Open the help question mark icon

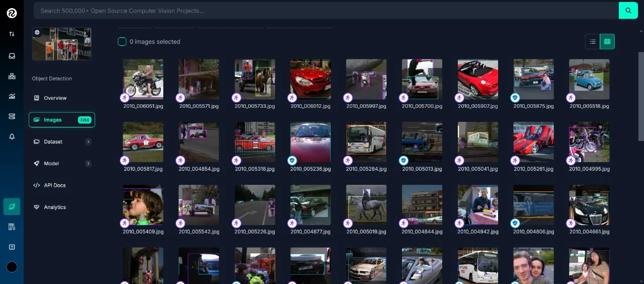(x=12, y=247)
